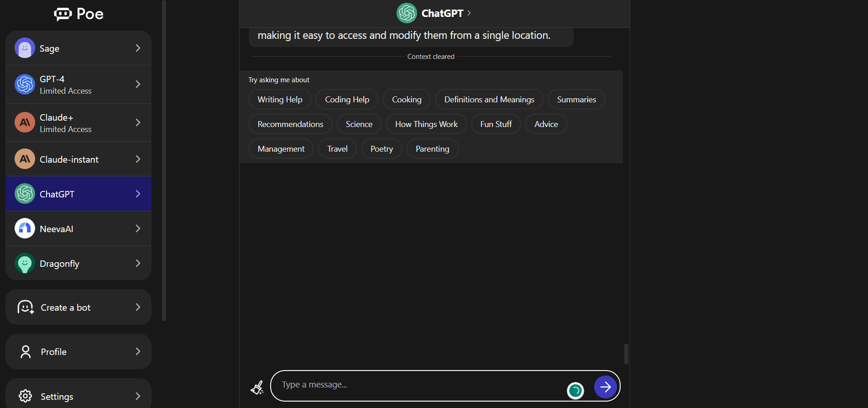Pick the How Things Work suggestion
Image resolution: width=868 pixels, height=408 pixels.
[426, 124]
